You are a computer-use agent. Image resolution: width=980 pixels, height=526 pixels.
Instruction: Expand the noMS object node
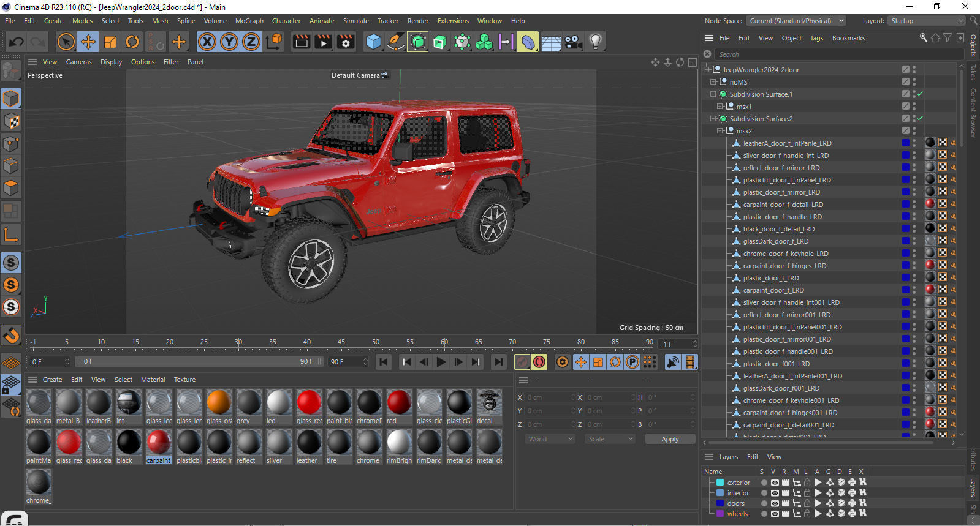(713, 82)
